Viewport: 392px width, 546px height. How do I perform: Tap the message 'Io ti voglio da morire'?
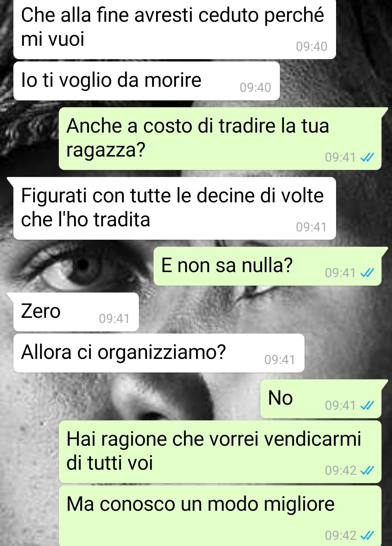pyautogui.click(x=147, y=81)
